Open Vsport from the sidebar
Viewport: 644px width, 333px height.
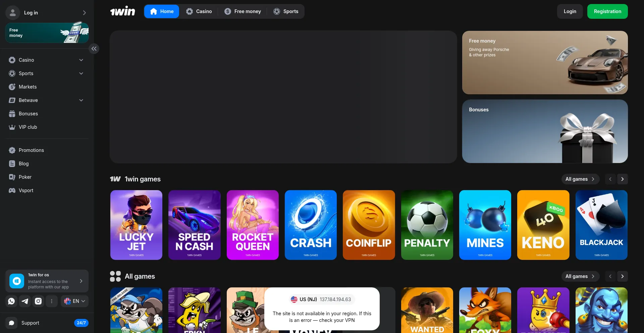point(47,190)
